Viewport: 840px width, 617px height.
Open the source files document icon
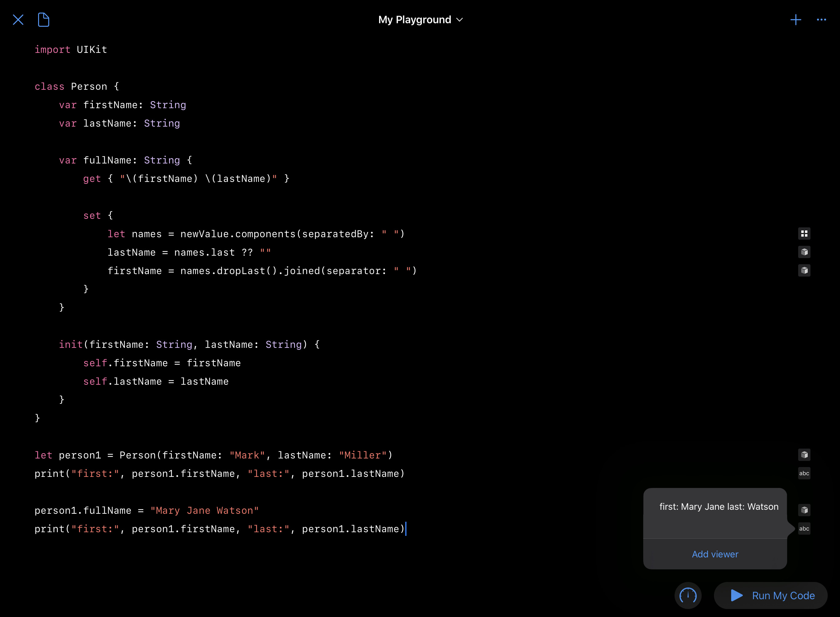click(x=44, y=19)
